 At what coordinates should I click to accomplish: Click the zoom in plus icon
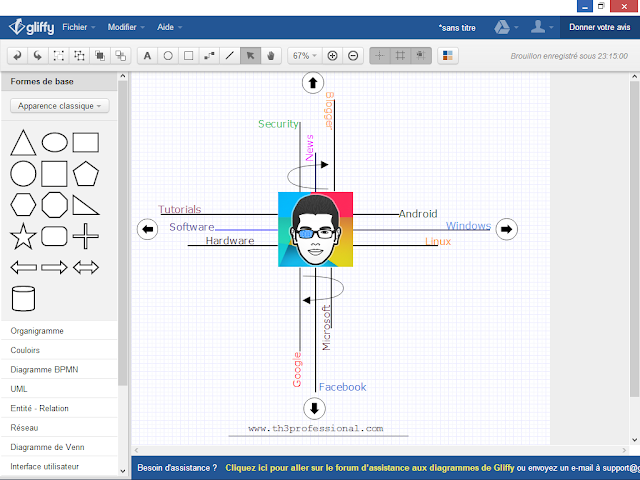pos(332,56)
